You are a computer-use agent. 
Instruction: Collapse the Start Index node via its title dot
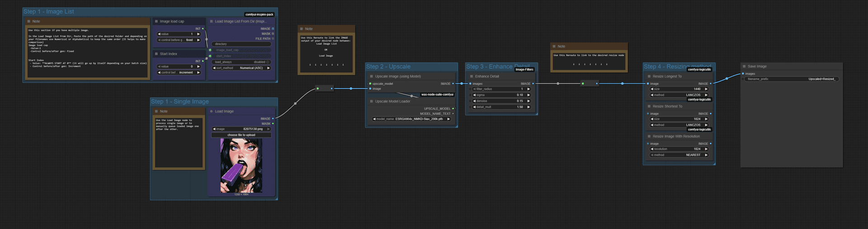tap(156, 54)
